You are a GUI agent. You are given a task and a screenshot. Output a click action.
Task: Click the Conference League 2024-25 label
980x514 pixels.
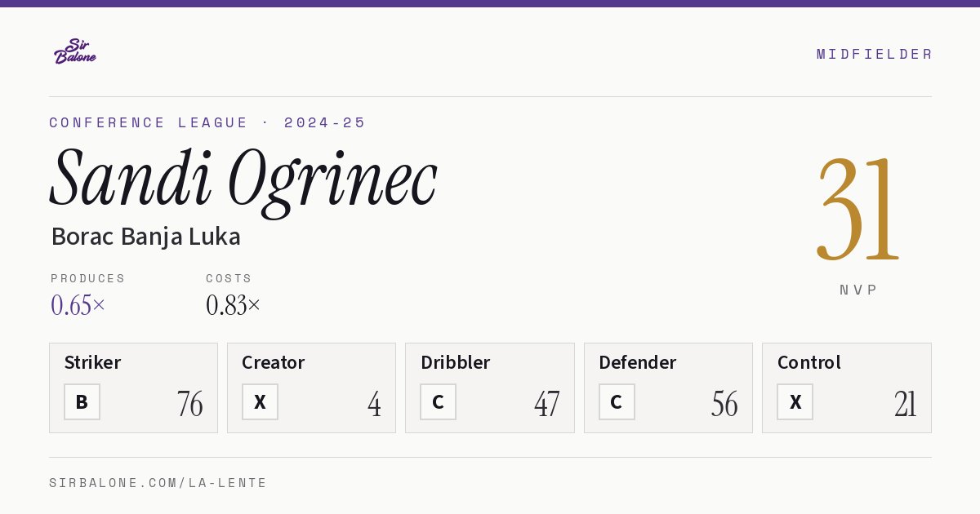click(207, 122)
